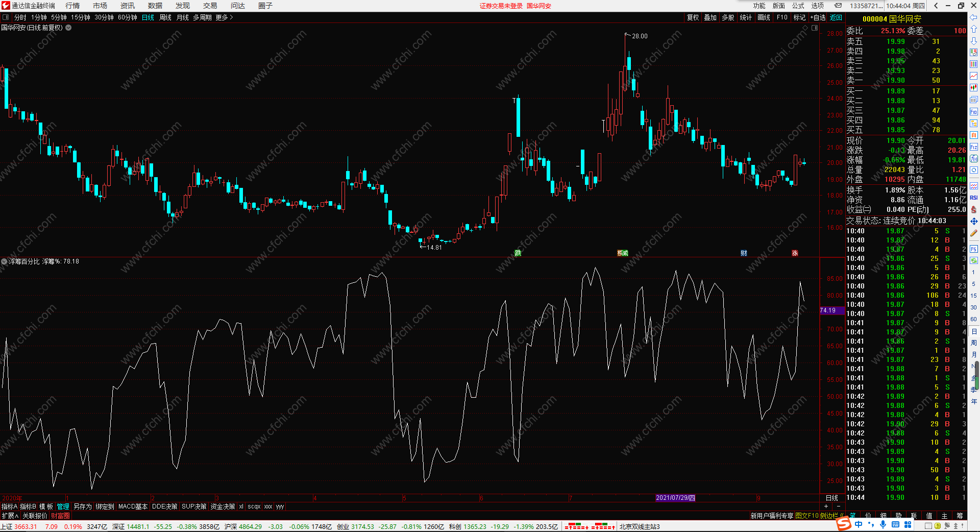Open the Sogou input method logo
The width and height of the screenshot is (980, 532).
(843, 524)
